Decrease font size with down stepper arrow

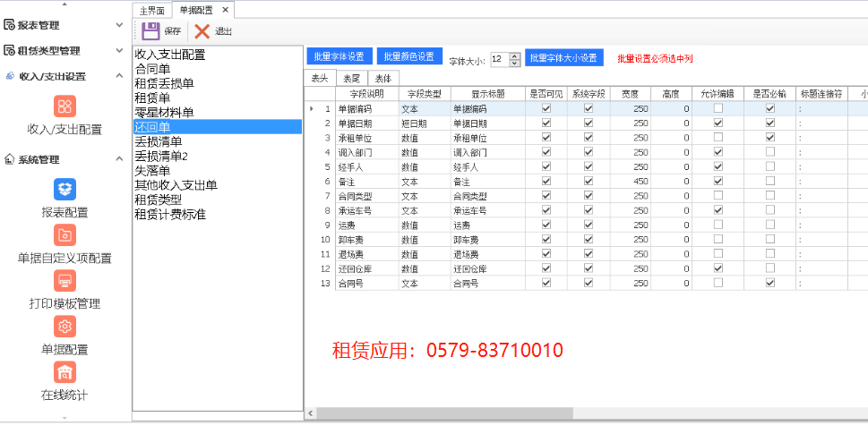(x=515, y=63)
